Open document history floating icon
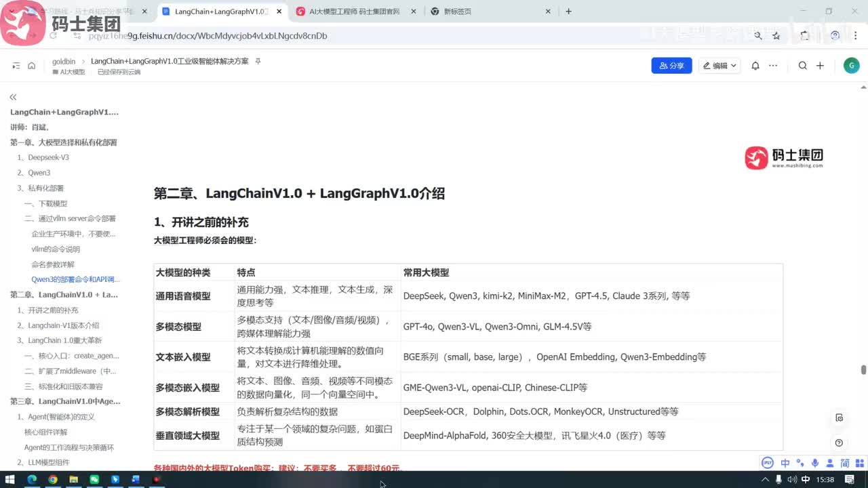The width and height of the screenshot is (868, 488). (840, 418)
